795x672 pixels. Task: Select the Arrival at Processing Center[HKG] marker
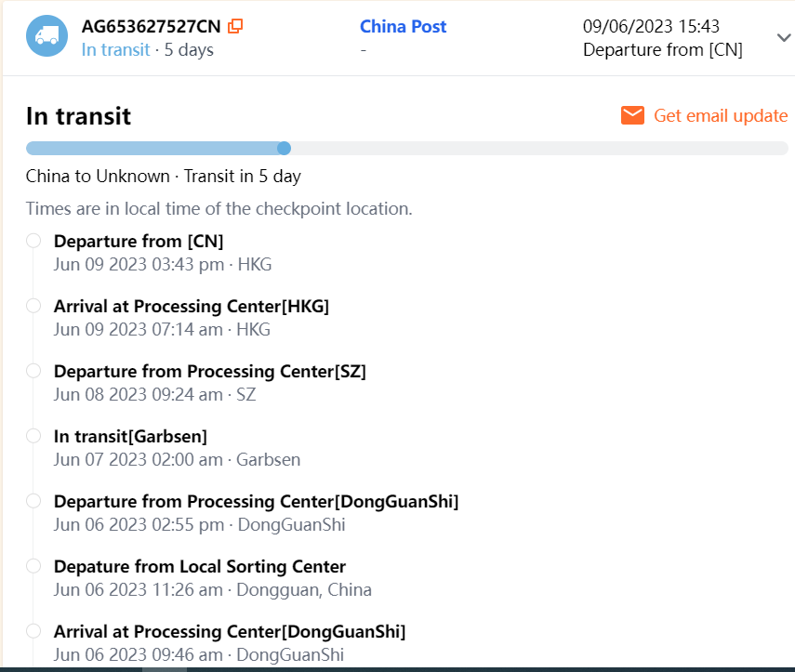click(x=33, y=306)
